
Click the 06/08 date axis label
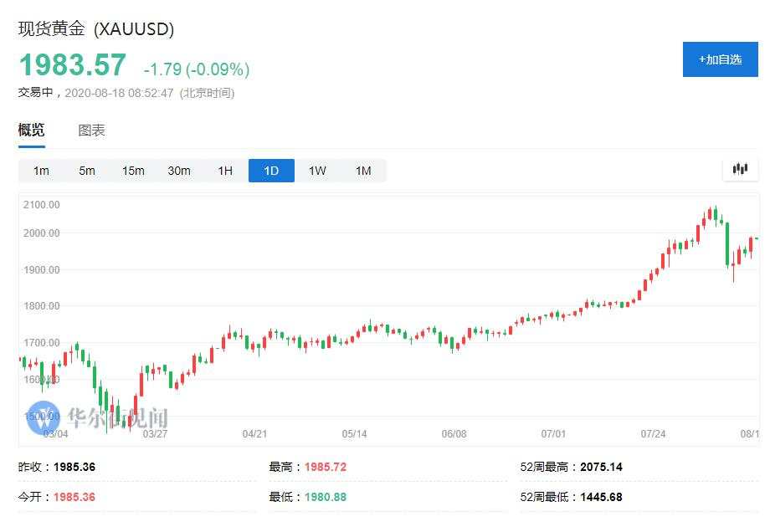[454, 434]
